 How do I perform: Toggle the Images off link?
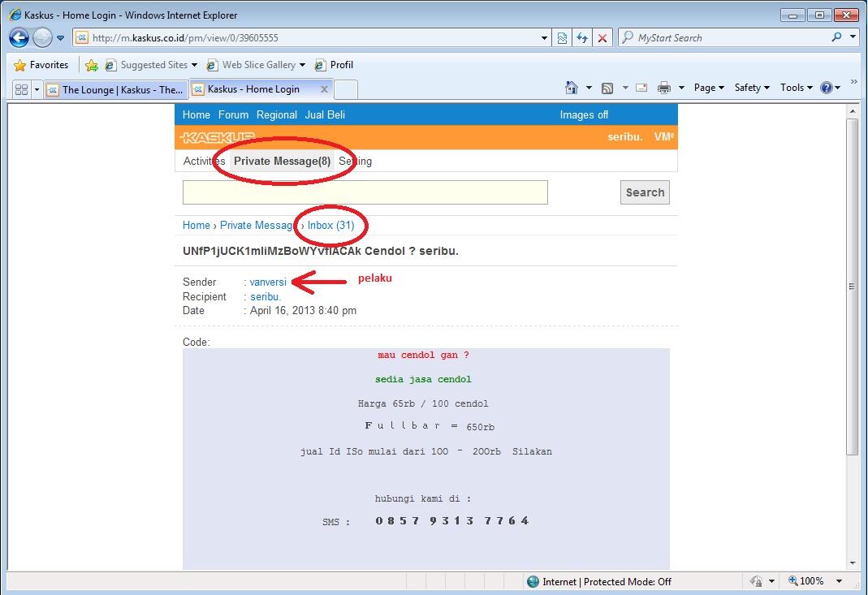tap(584, 114)
